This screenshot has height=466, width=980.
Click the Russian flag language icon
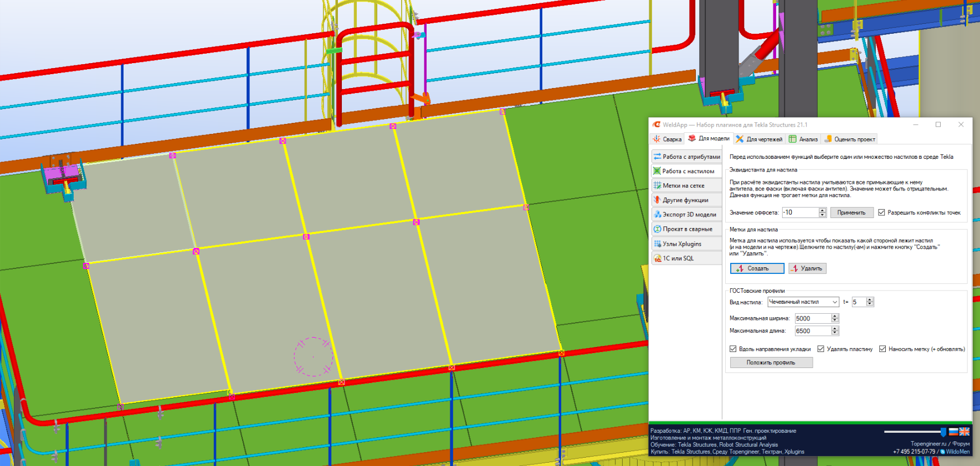coord(953,432)
